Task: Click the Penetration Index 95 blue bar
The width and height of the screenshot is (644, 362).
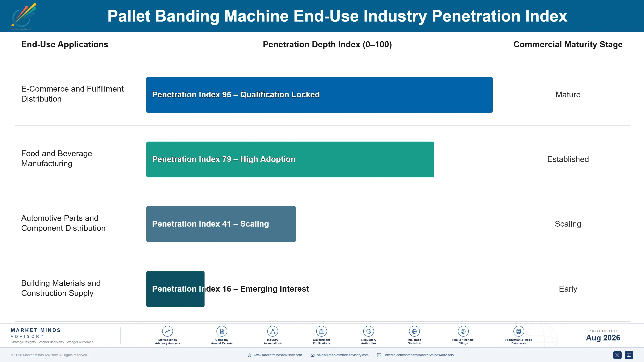Action: tap(319, 95)
